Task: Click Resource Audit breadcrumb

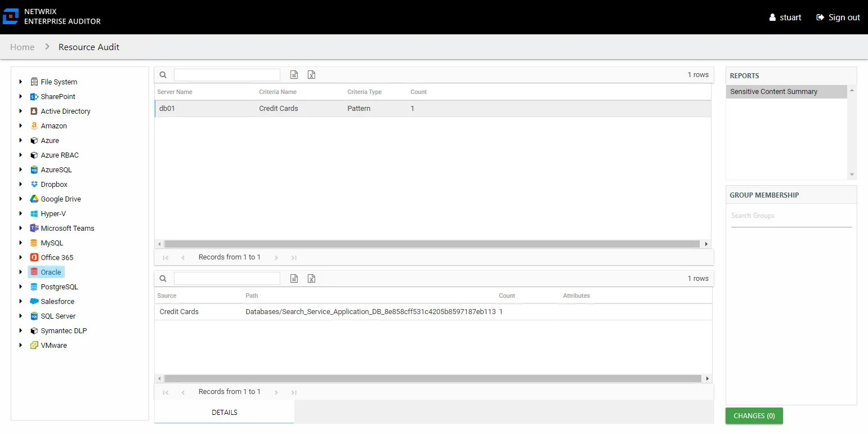Action: [89, 47]
